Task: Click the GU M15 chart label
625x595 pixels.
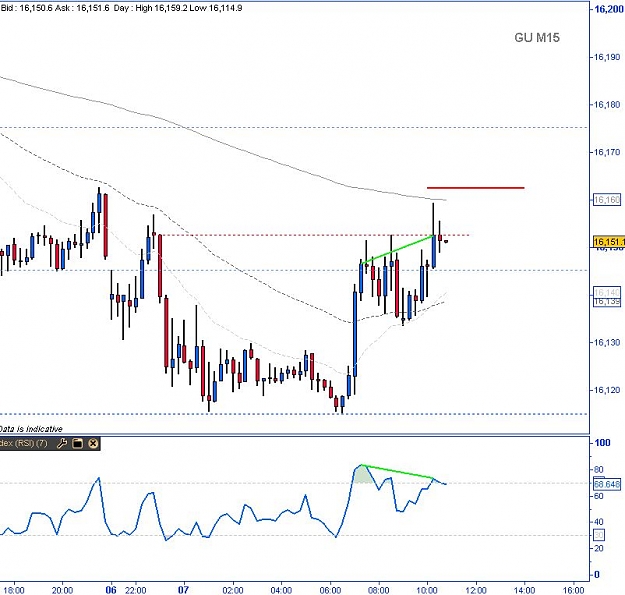Action: coord(537,37)
